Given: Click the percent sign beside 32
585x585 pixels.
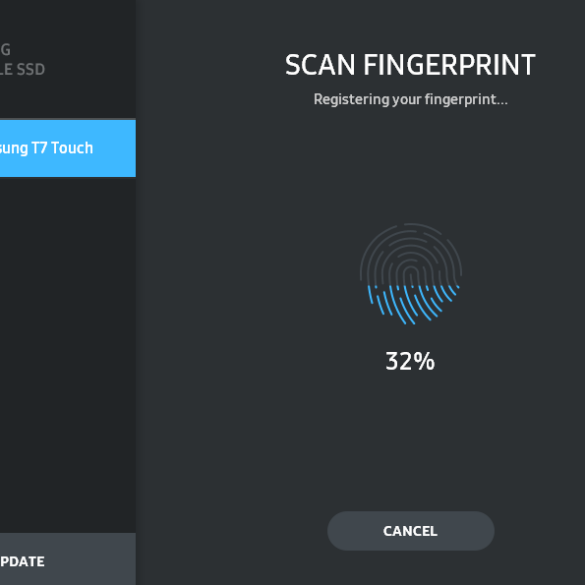Looking at the screenshot, I should (424, 361).
